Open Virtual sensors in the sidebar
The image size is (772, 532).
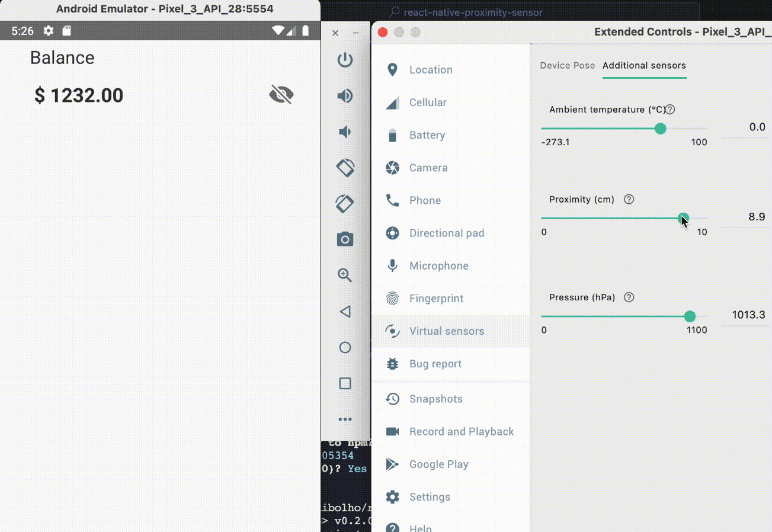click(446, 331)
